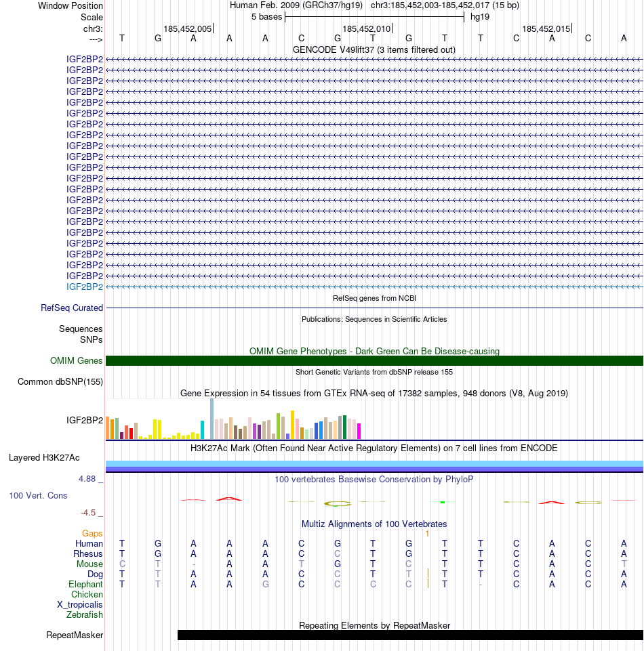
Task: Select the X_tropicalis alignment row label
Action: (80, 604)
